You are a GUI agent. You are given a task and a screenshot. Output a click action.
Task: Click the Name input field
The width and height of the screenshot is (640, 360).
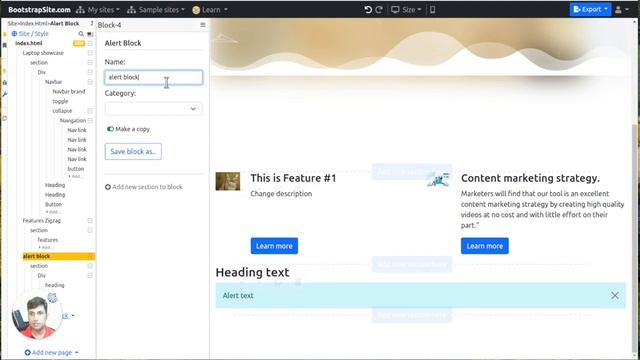153,77
